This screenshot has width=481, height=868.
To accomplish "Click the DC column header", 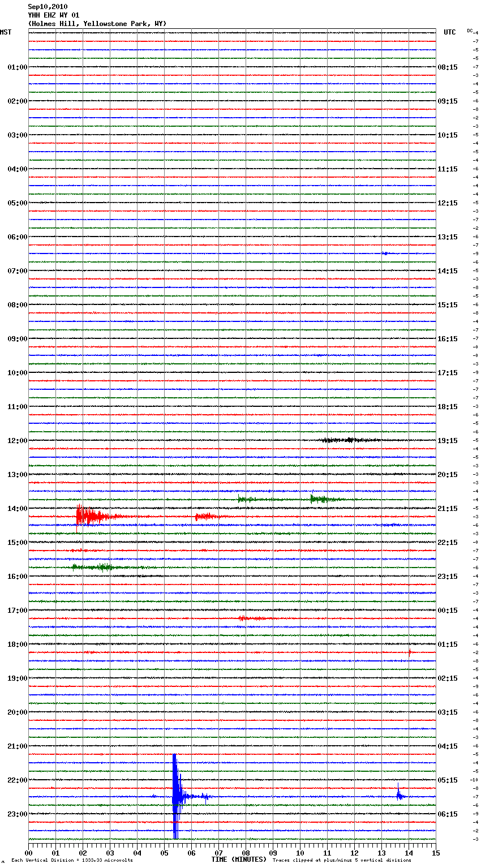I will tap(470, 31).
